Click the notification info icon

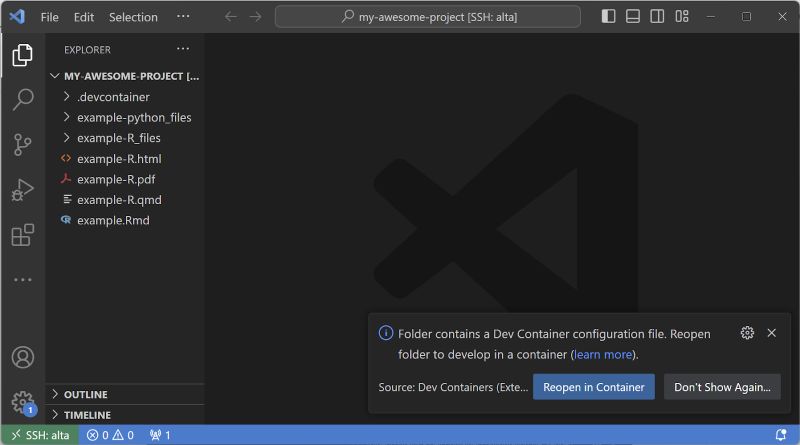point(386,333)
